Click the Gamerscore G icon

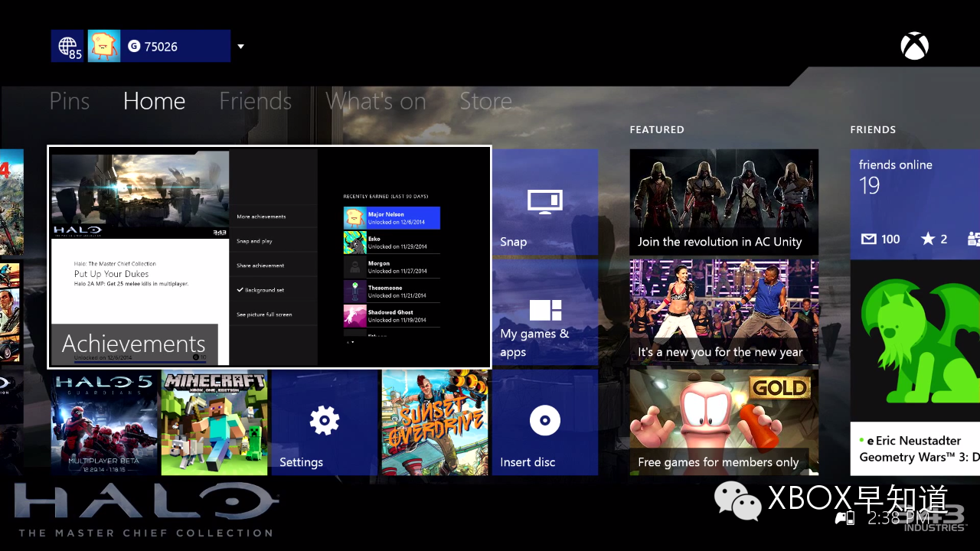coord(134,46)
